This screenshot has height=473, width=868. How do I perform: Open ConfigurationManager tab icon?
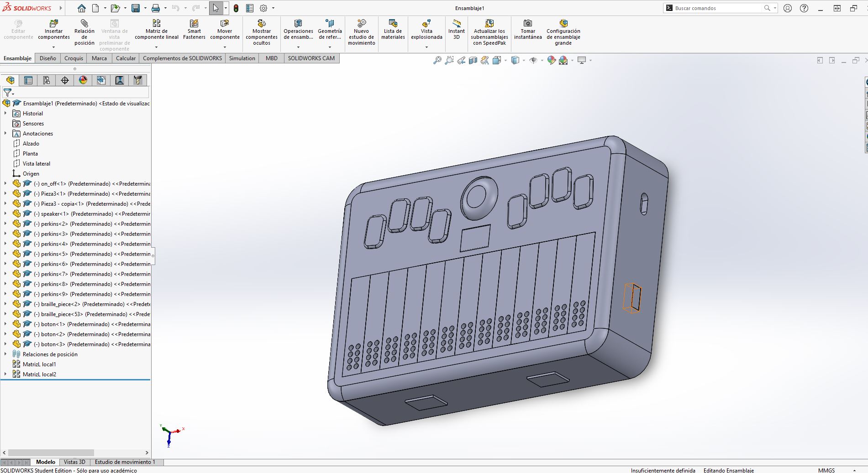coord(47,80)
